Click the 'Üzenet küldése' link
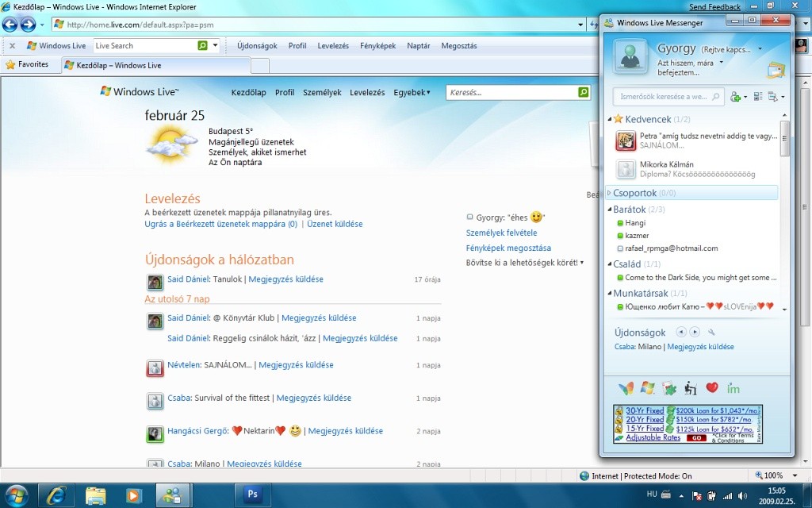This screenshot has width=812, height=508. (x=335, y=224)
